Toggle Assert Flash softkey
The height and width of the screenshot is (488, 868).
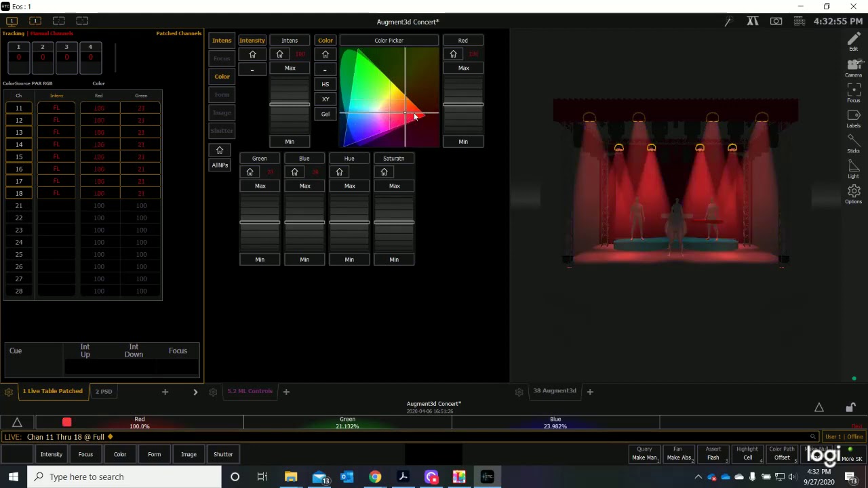[x=713, y=453]
